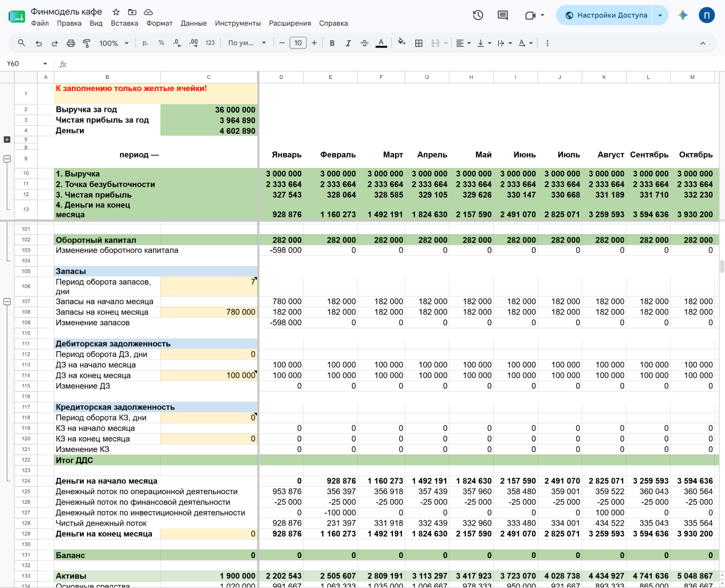
Task: Toggle bold formatting
Action: (332, 43)
